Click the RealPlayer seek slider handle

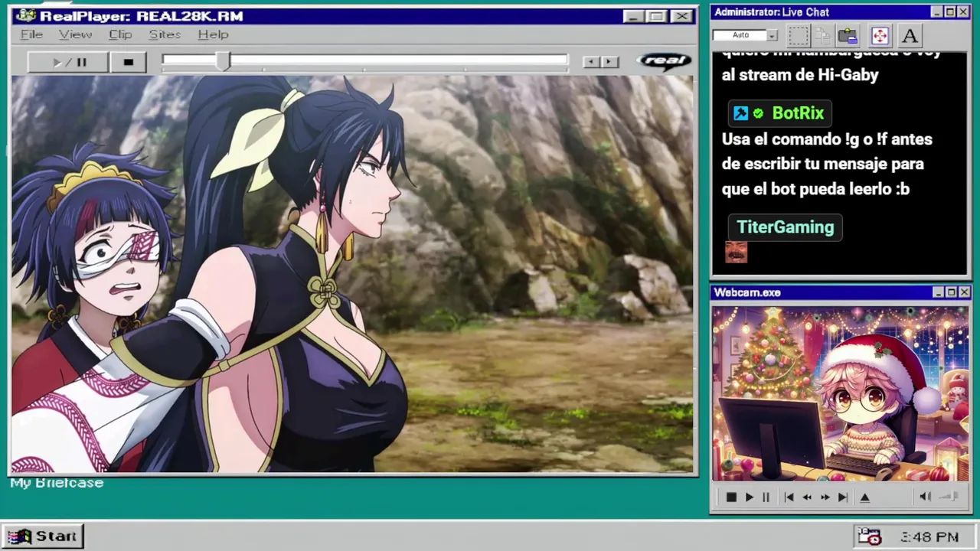[x=222, y=62]
